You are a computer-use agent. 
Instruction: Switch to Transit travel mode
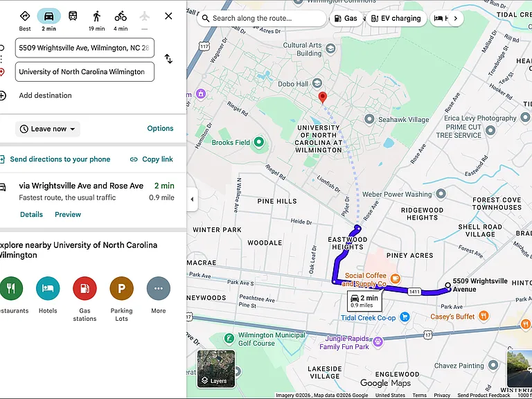(x=73, y=16)
